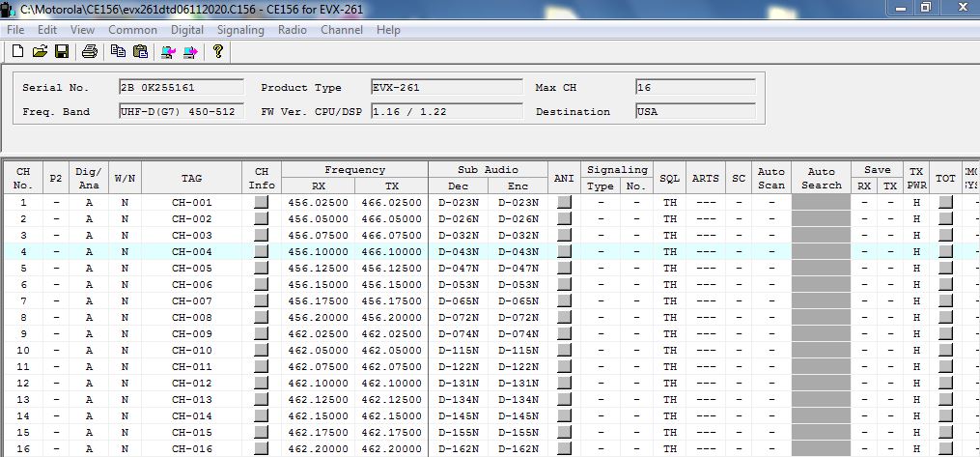Open the Channel menu
The width and height of the screenshot is (980, 457).
pos(341,29)
